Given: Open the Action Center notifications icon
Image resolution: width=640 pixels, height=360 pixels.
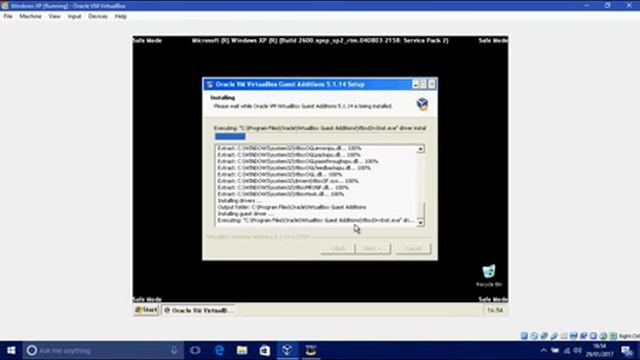Looking at the screenshot, I should (627, 350).
